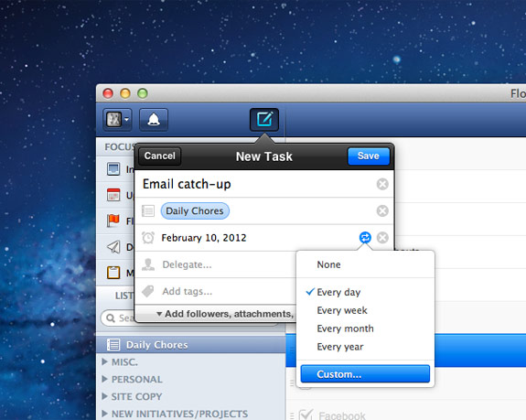Choose Every year repeat option

pyautogui.click(x=365, y=347)
